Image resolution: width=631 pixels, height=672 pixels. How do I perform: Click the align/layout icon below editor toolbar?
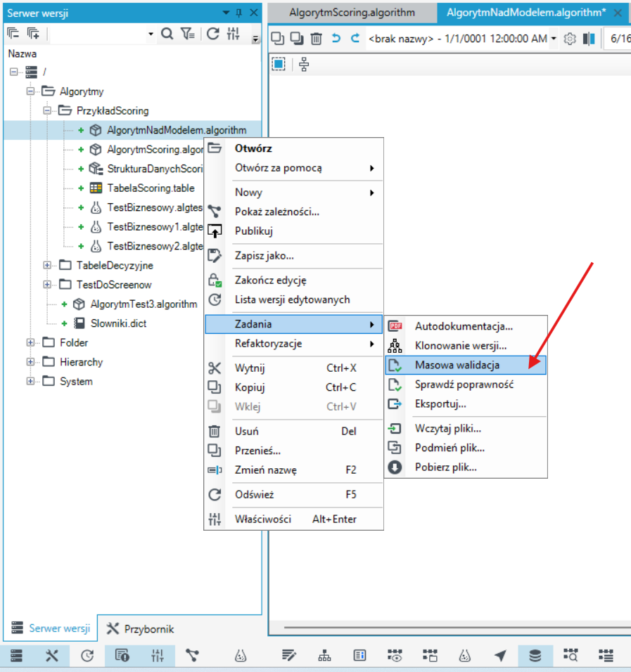[x=304, y=64]
